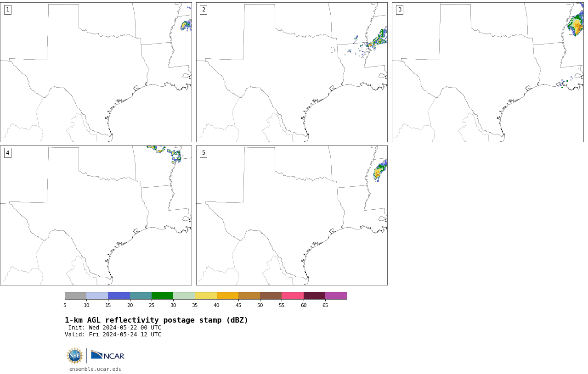The image size is (588, 374).
Task: Select the pale green 30-35 dBZ swatch
Action: [184, 296]
